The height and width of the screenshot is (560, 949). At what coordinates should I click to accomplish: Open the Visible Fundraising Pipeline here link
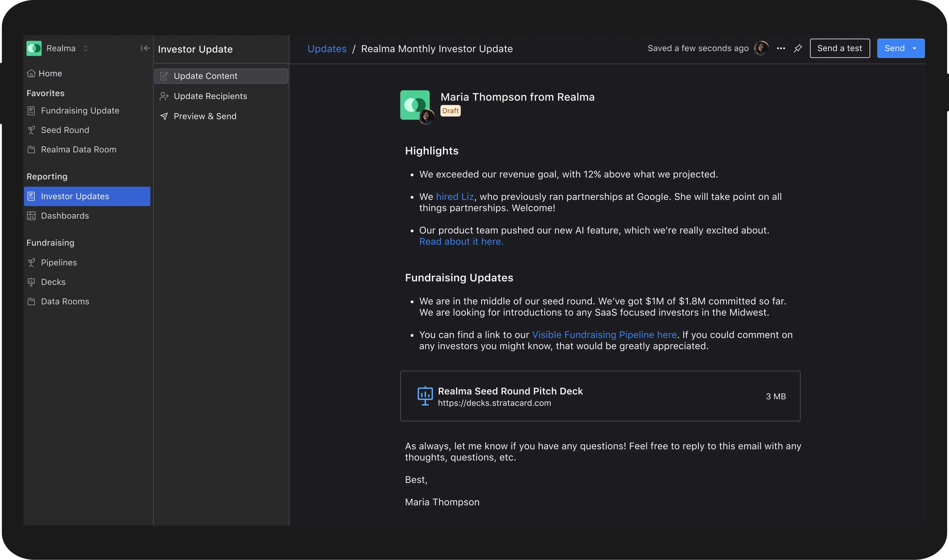pyautogui.click(x=604, y=335)
